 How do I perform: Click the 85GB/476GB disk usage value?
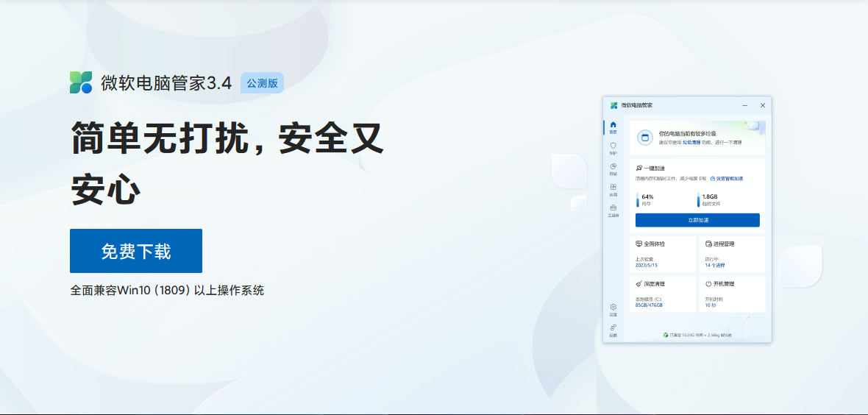(649, 305)
